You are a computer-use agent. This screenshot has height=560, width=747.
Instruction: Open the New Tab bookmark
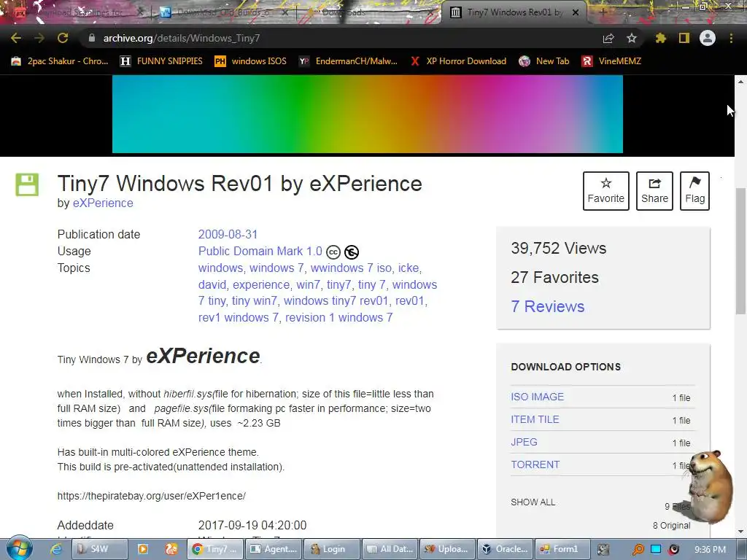544,61
